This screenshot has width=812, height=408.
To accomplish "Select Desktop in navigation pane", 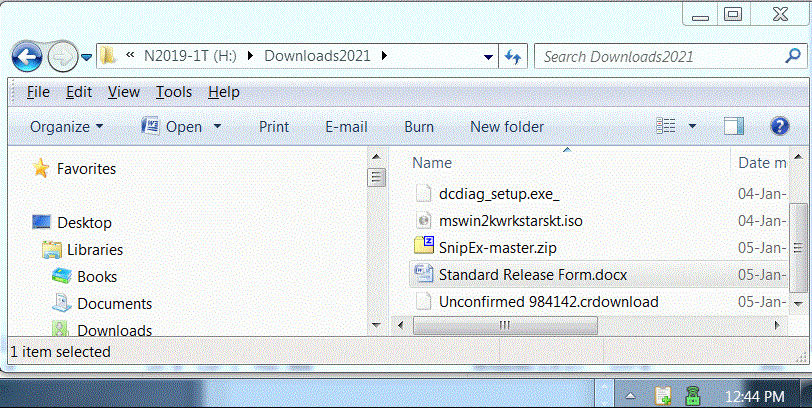I will [x=84, y=223].
